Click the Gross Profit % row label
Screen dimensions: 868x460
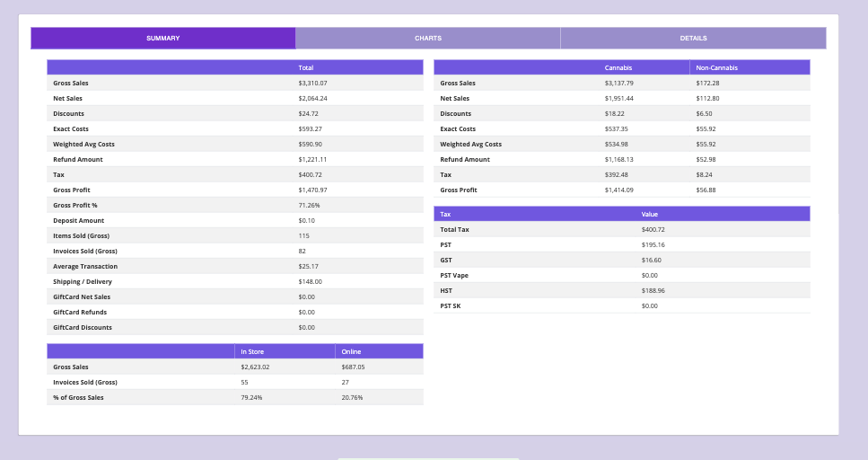[x=75, y=205]
